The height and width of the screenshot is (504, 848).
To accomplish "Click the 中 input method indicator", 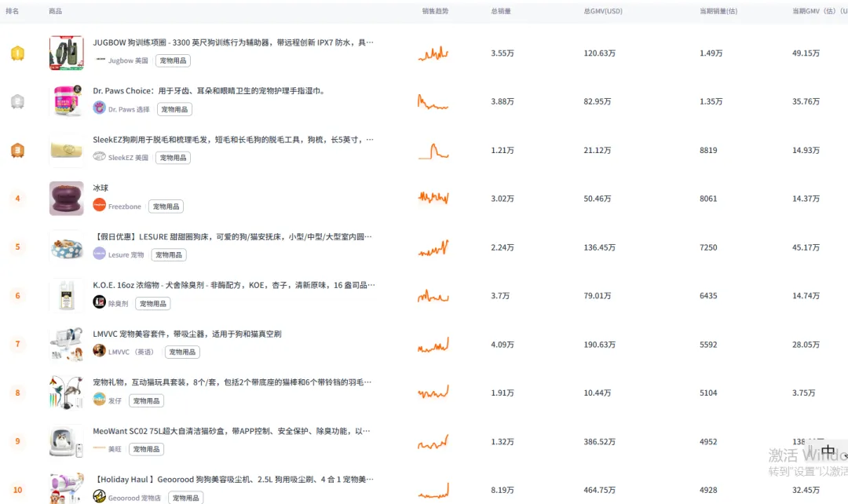I will (828, 451).
